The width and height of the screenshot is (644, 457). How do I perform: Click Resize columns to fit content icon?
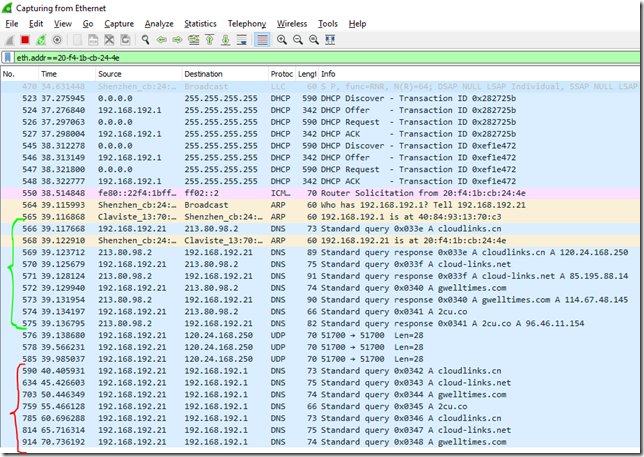330,40
